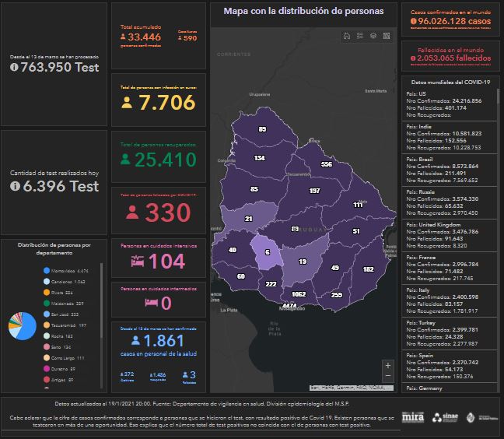Viewport: 504px width, 439px height.
Task: Select Montevideo in the department legend
Action: click(71, 270)
